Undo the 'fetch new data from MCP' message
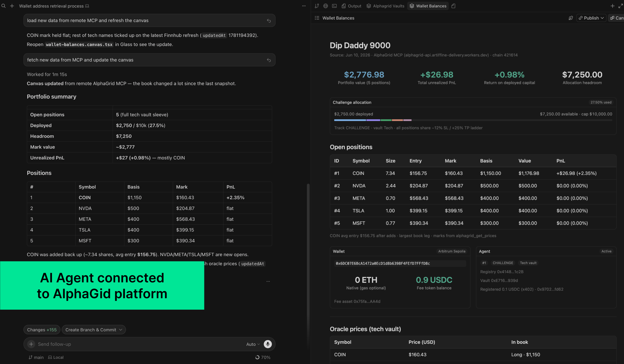 [x=269, y=60]
